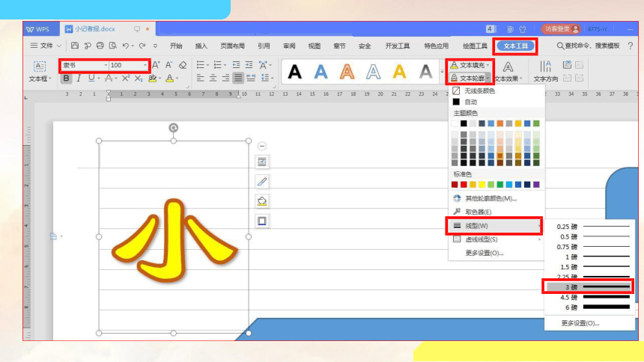This screenshot has height=362, width=644.
Task: Center align the text
Action: (213, 78)
